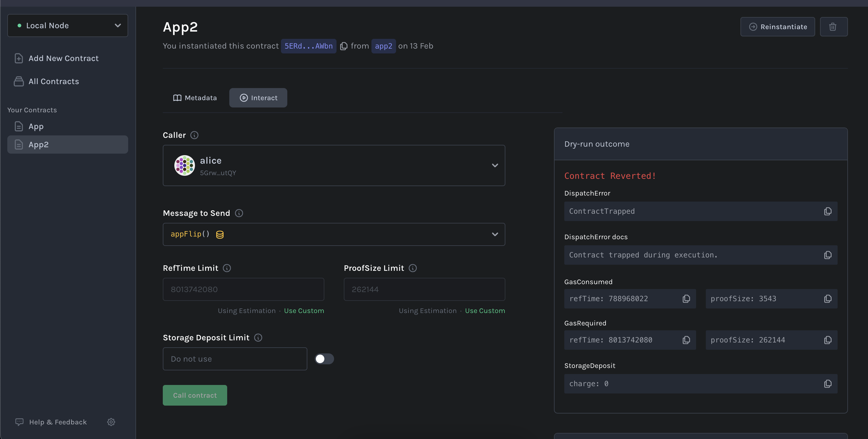868x439 pixels.
Task: Copy GasRequired proofSize value
Action: [x=828, y=340]
